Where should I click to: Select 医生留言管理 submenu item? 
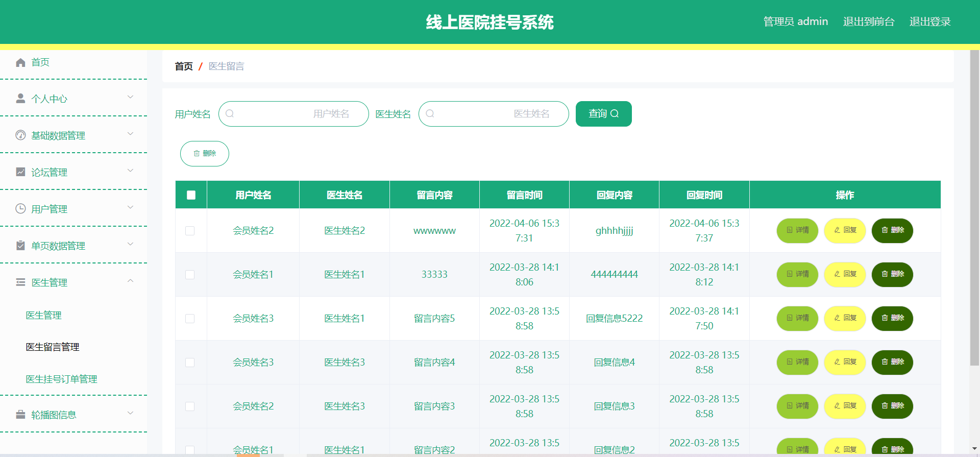point(53,347)
